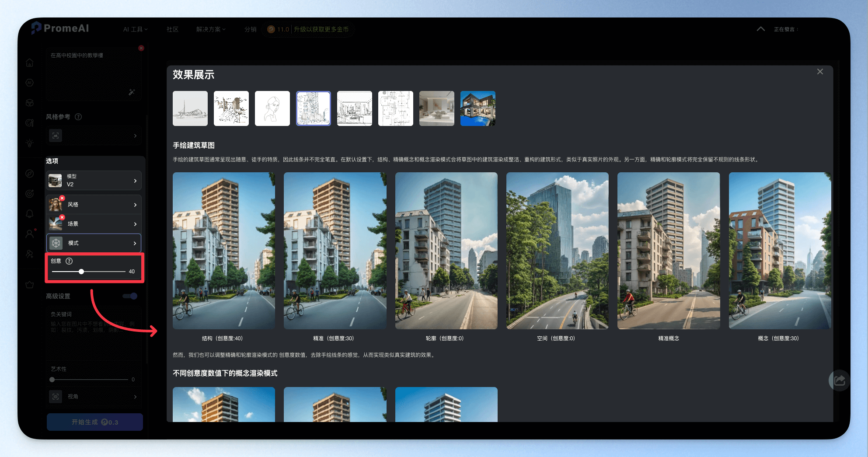Click the 创意 slider handle
The image size is (868, 457).
point(81,272)
